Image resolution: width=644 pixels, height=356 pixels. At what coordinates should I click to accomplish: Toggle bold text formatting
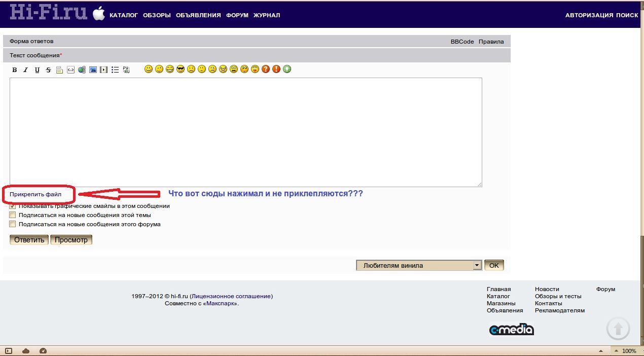point(15,70)
